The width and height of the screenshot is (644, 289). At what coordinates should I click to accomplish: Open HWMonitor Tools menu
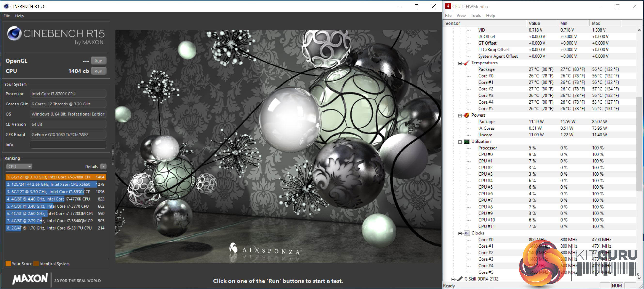click(x=476, y=16)
